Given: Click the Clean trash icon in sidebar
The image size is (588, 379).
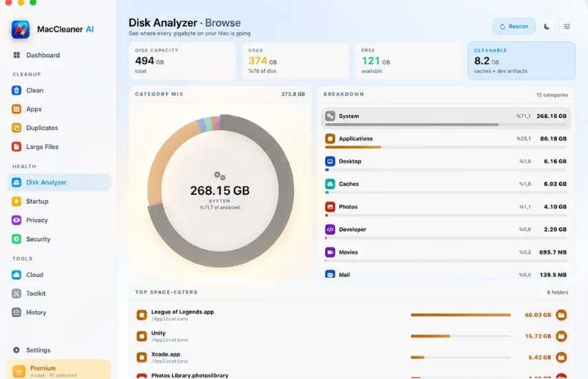Looking at the screenshot, I should pos(17,90).
